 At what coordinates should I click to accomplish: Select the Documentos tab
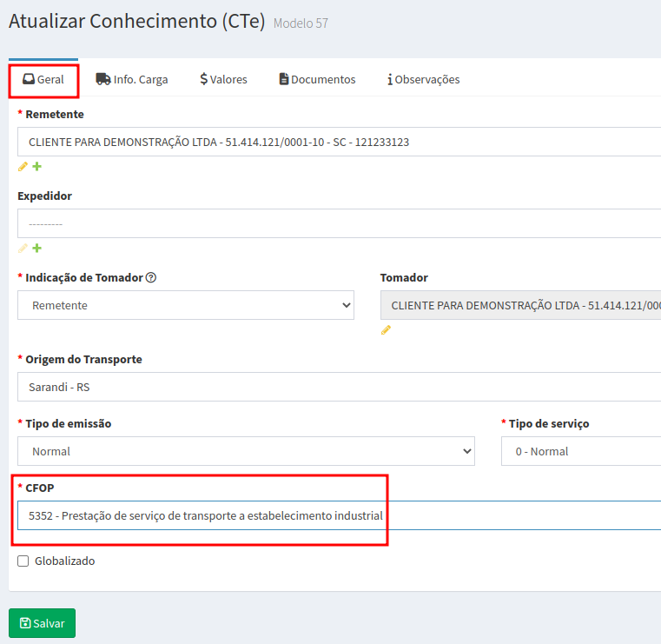[317, 80]
